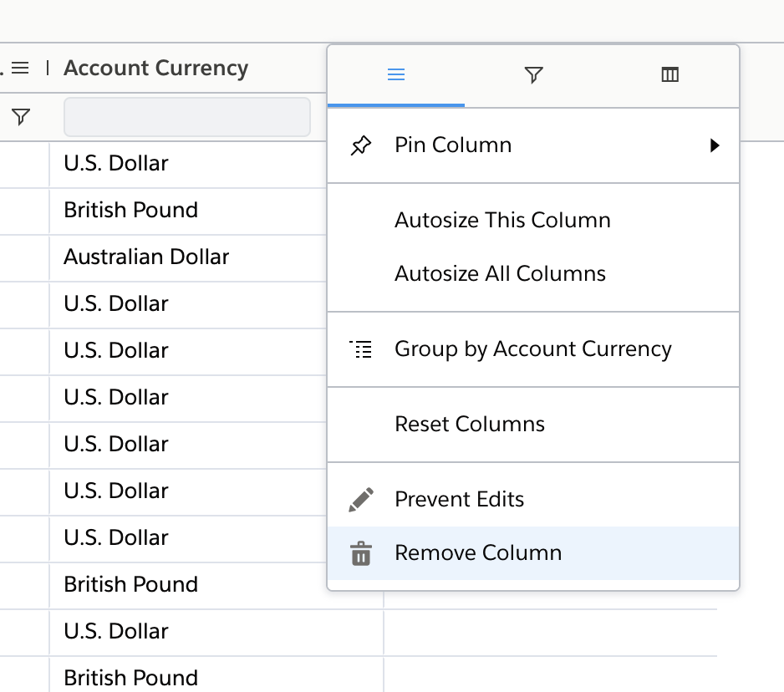The width and height of the screenshot is (784, 692).
Task: Click the trash can icon
Action: 360,553
